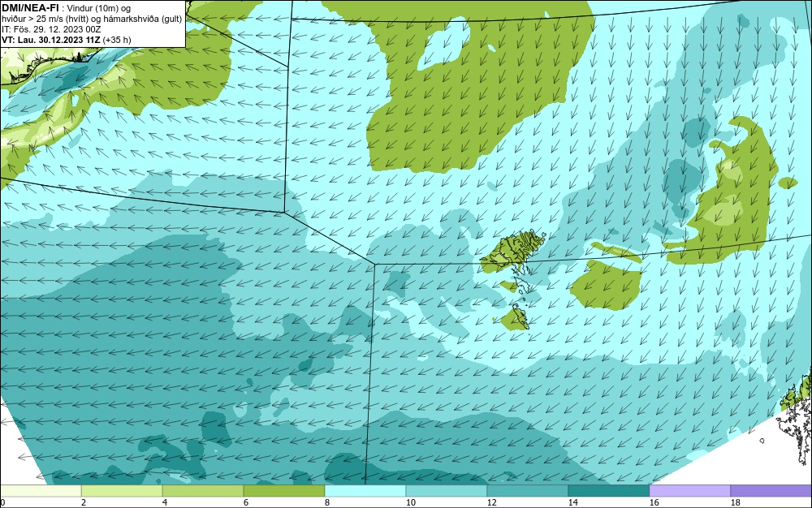The height and width of the screenshot is (508, 812).
Task: Click the purple legend swatch after 18
Action: tap(771, 491)
